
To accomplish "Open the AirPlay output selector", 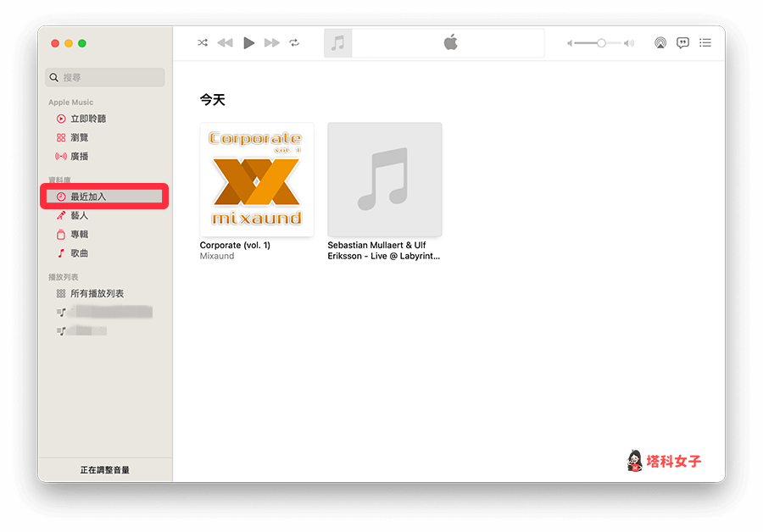I will coord(660,42).
